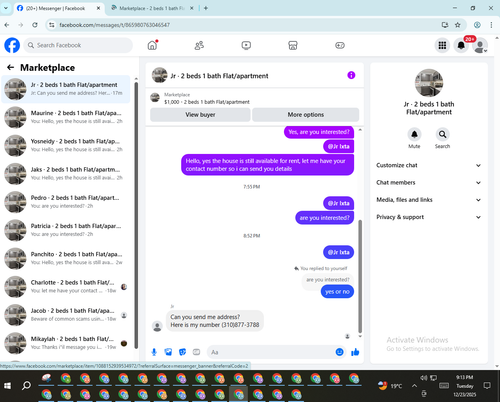Click chat messages scrollbar

(x=360, y=276)
